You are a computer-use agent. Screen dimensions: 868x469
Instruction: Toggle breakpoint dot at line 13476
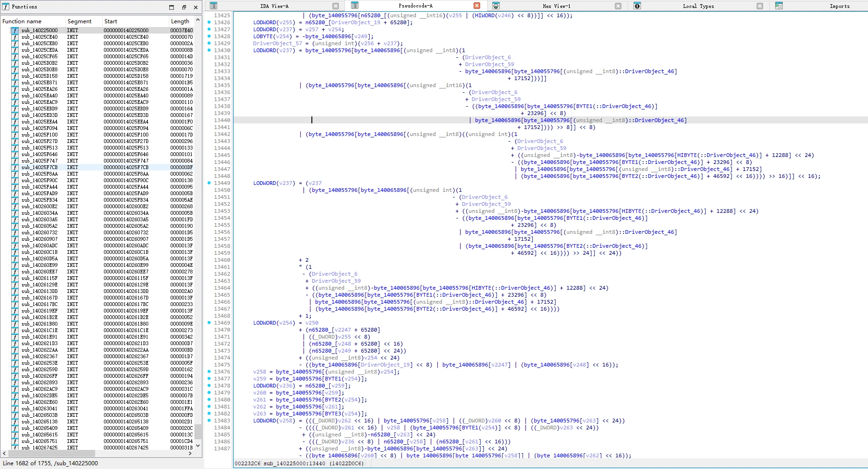click(x=209, y=372)
